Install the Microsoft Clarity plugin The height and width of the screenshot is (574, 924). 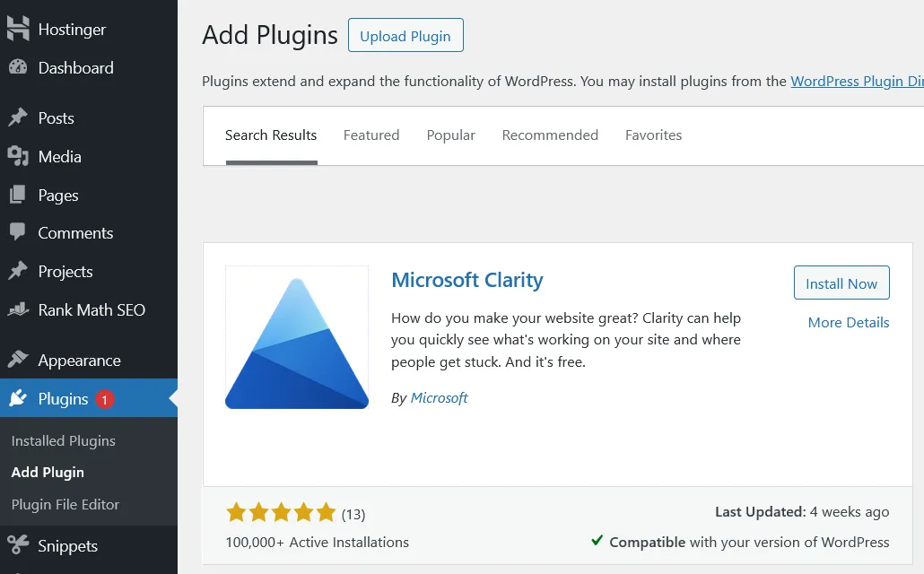tap(841, 283)
